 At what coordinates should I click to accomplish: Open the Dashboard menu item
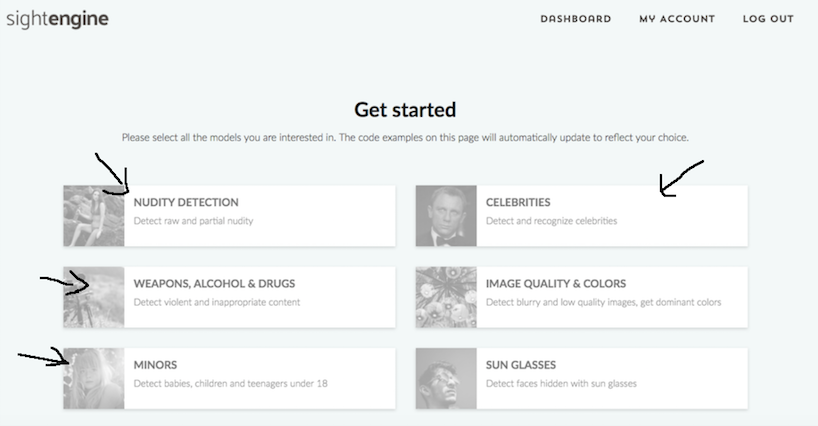pyautogui.click(x=575, y=19)
